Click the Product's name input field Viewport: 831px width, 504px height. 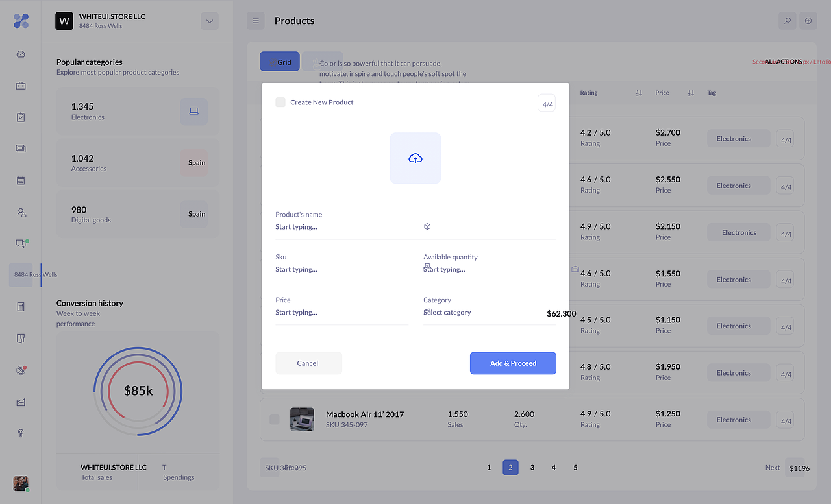[x=415, y=227]
